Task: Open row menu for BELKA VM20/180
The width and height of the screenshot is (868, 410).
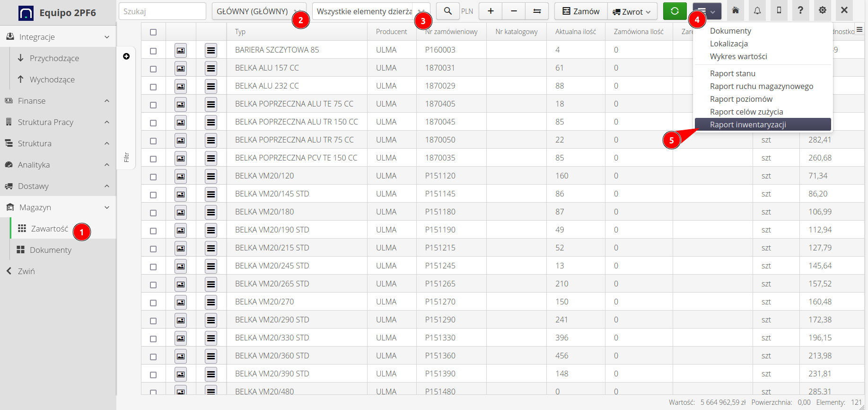Action: pos(211,212)
